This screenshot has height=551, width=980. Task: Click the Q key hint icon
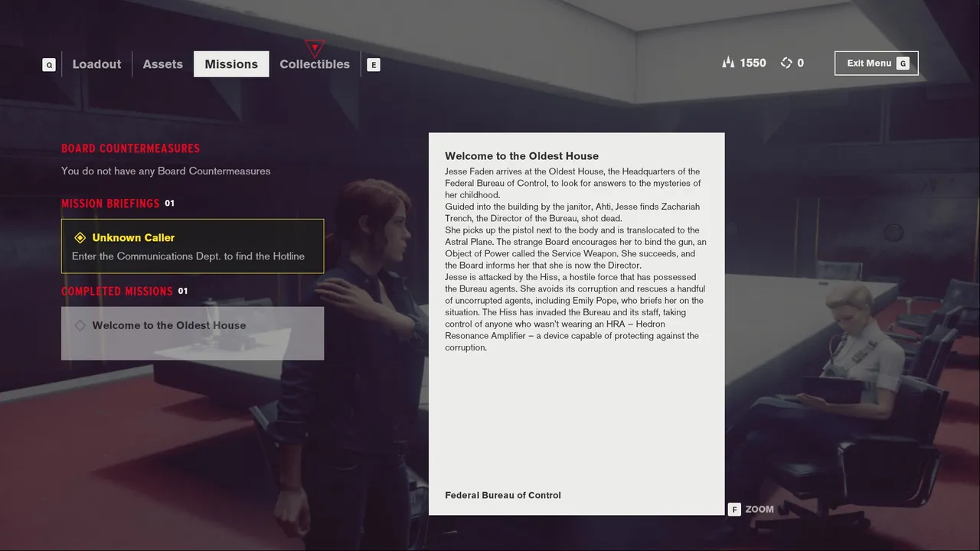pyautogui.click(x=49, y=65)
